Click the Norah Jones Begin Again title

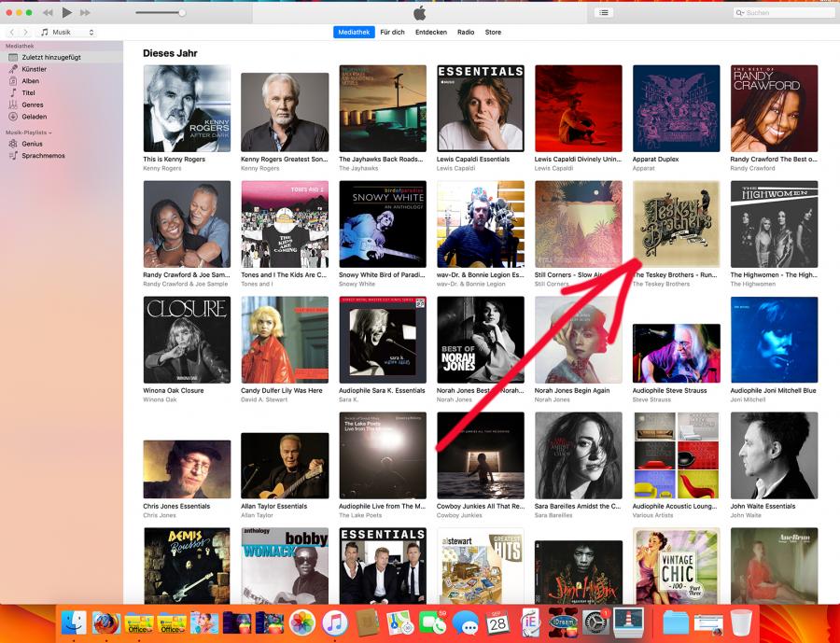click(x=572, y=390)
